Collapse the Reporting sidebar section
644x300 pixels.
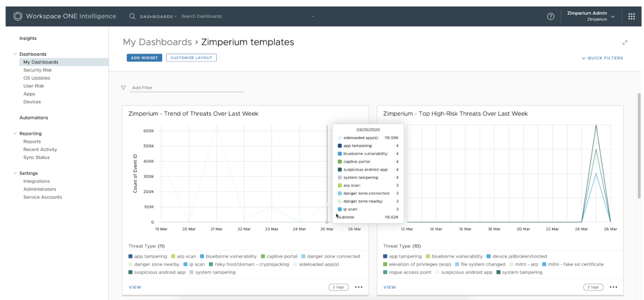coord(15,133)
